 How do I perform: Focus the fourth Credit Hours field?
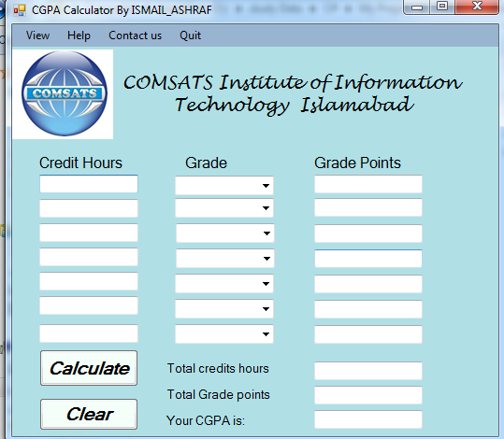pyautogui.click(x=89, y=257)
